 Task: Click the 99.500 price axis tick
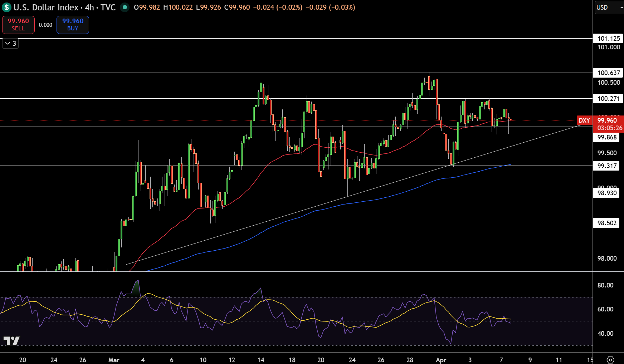607,153
